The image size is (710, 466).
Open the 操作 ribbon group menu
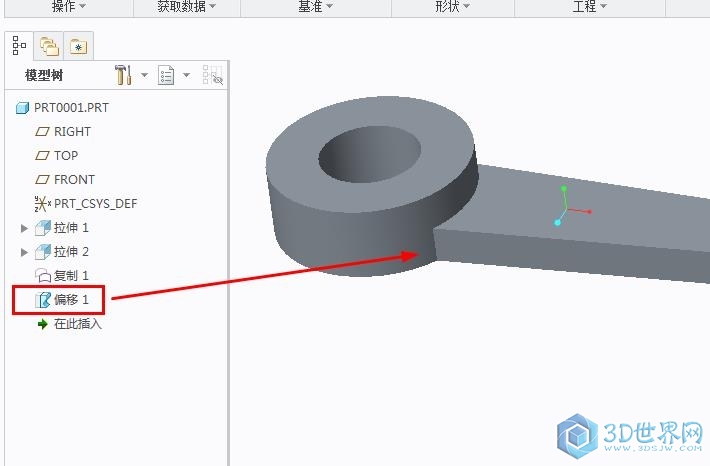(x=69, y=6)
